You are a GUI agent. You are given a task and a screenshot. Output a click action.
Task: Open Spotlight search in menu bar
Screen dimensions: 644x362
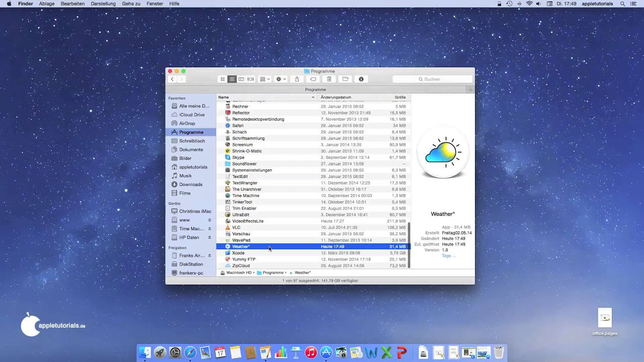click(622, 4)
